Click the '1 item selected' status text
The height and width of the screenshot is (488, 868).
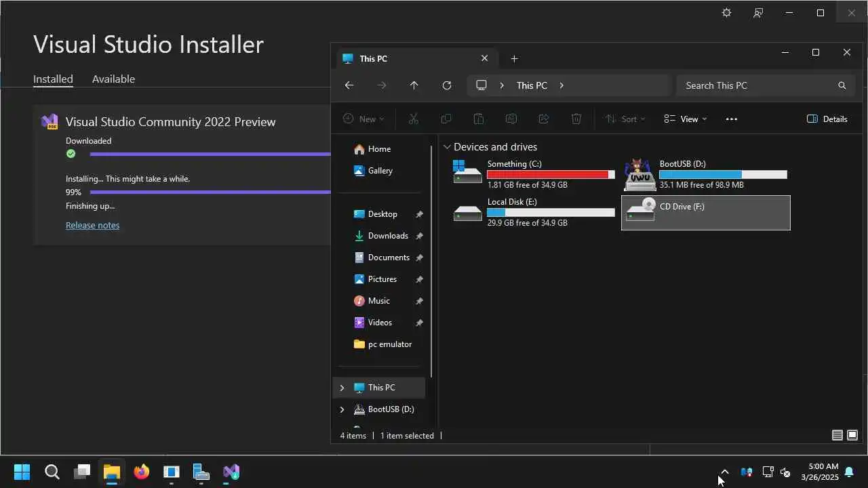[x=407, y=436]
